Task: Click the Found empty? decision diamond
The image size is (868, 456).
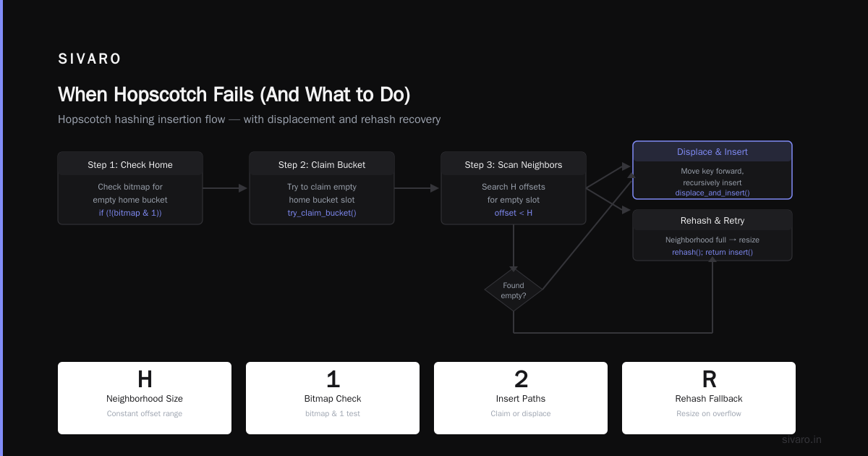Action: point(514,290)
